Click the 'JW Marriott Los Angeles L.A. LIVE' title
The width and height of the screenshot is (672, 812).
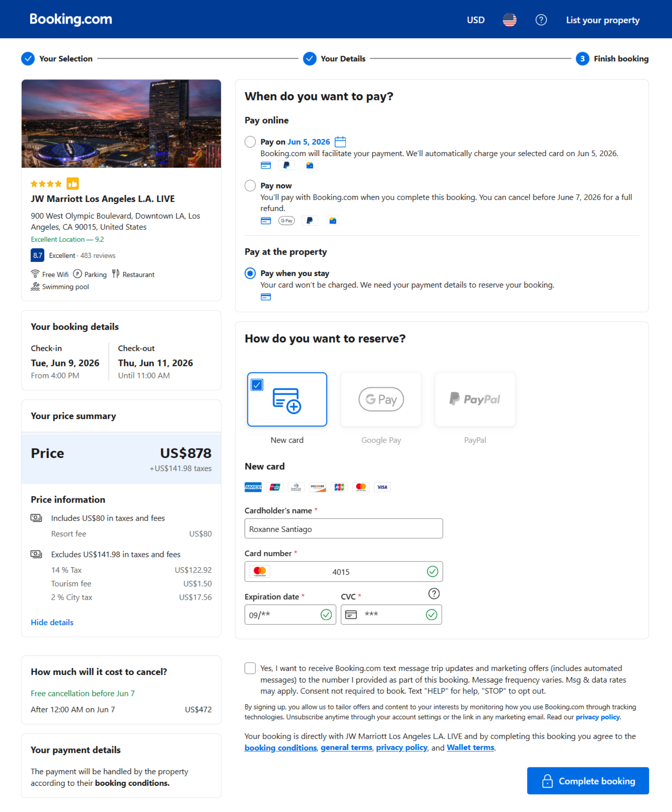pos(103,199)
